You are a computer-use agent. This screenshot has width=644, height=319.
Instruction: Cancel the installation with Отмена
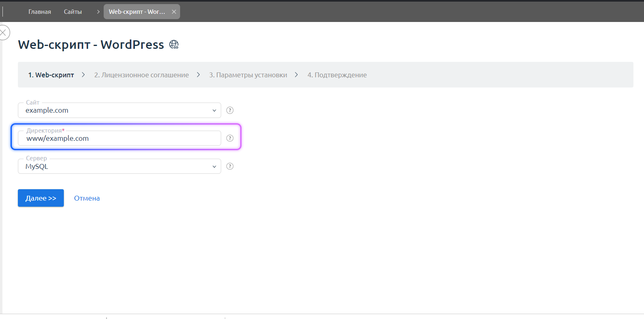coord(87,198)
